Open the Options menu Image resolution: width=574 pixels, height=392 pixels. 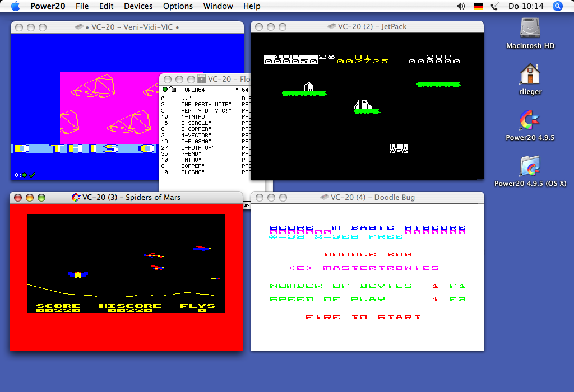coord(178,6)
